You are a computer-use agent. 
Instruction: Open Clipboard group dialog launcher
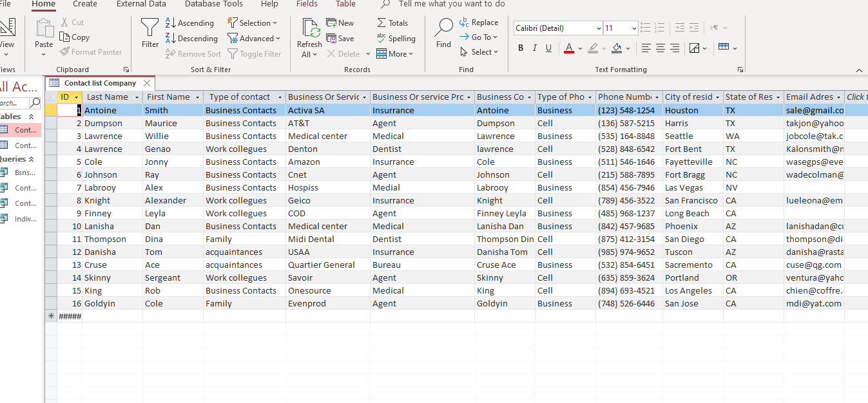tap(126, 70)
